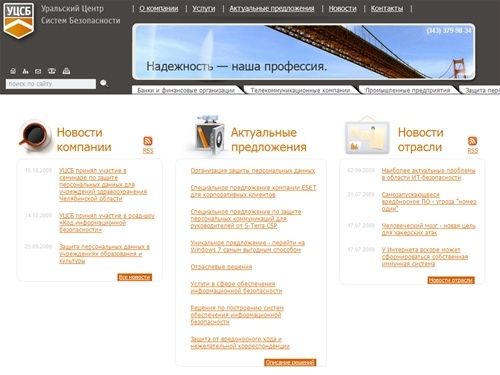Click the printer icon in header
Image resolution: width=500 pixels, height=375 pixels.
[x=66, y=71]
